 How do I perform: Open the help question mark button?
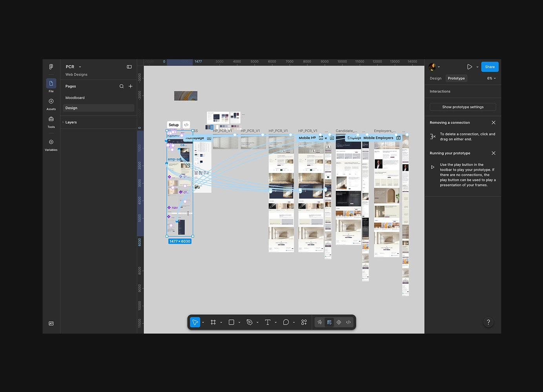click(x=488, y=322)
